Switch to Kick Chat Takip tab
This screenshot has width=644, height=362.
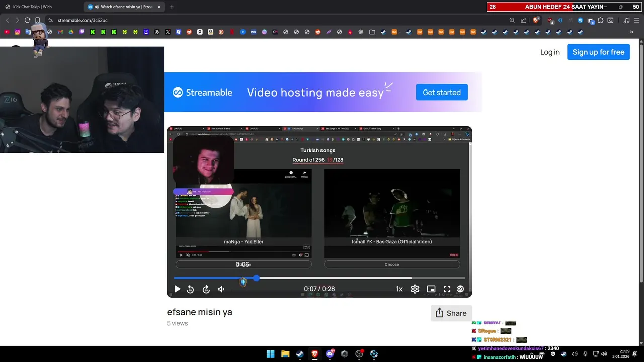39,7
